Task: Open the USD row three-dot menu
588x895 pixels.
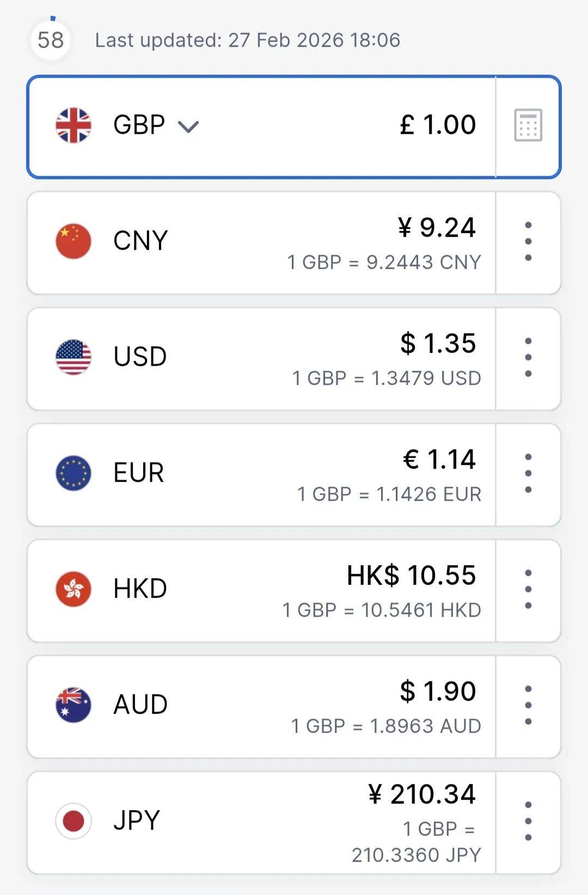Action: pos(528,357)
